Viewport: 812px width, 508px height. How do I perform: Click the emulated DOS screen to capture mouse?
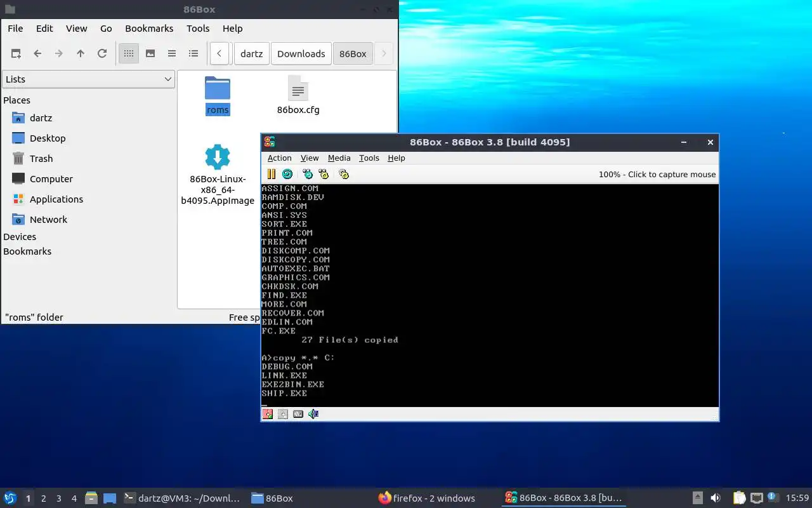(490, 295)
